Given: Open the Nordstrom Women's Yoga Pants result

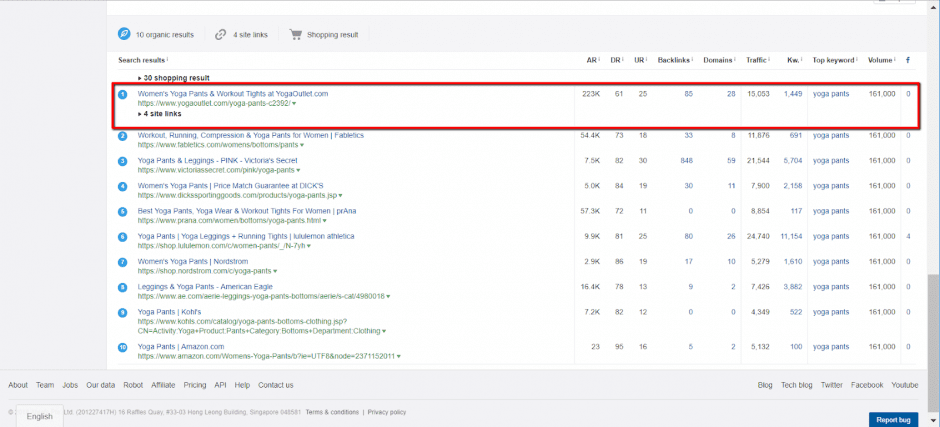Looking at the screenshot, I should point(193,261).
